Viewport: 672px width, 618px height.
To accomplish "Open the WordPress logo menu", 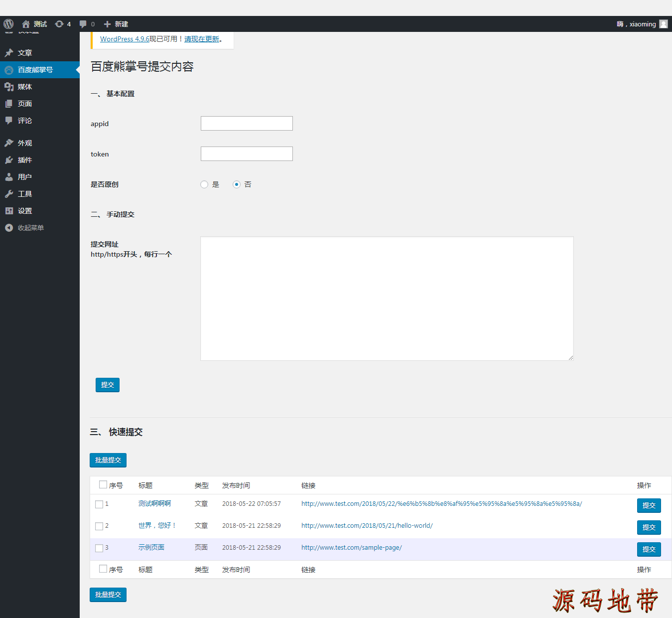I will coord(8,24).
